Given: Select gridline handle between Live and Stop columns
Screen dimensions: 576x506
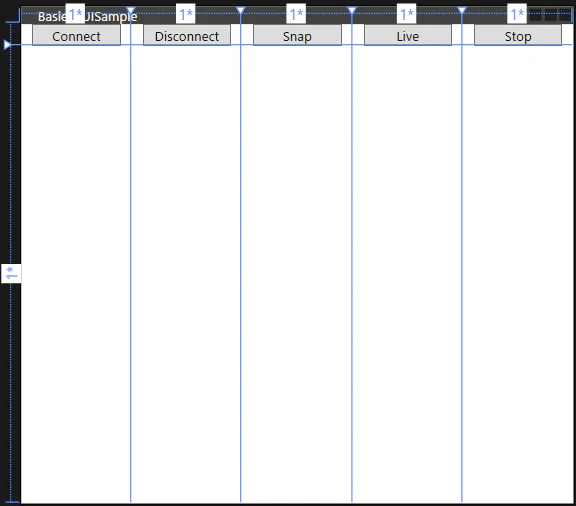Looking at the screenshot, I should [x=462, y=10].
